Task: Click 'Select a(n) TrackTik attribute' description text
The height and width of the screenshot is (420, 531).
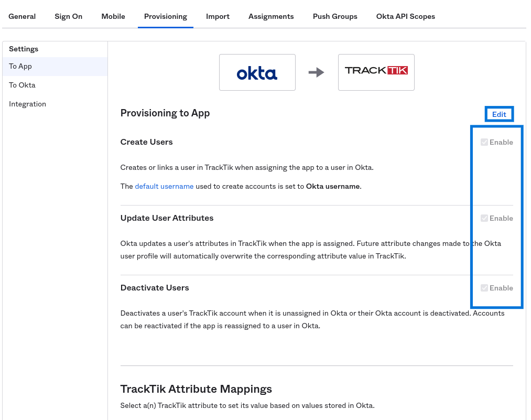Action: coord(247,405)
